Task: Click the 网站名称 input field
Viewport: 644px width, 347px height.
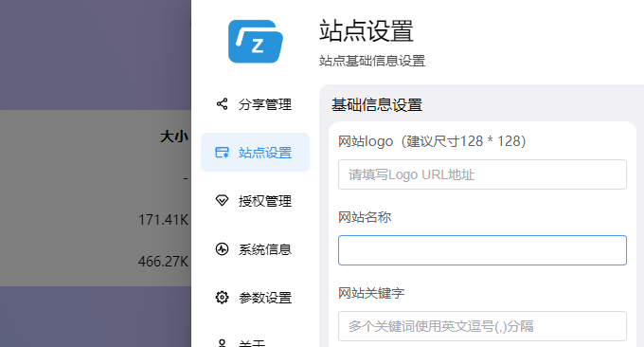Action: [482, 250]
